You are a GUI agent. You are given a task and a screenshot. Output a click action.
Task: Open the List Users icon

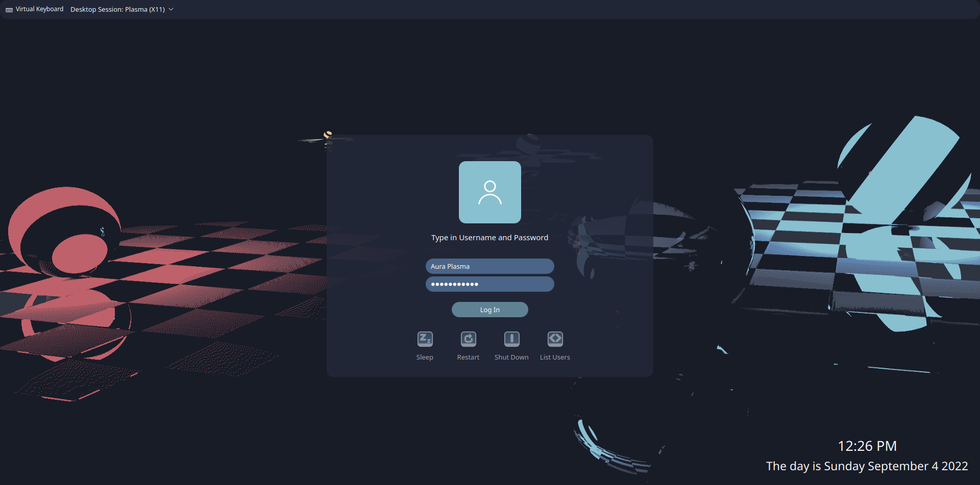555,339
